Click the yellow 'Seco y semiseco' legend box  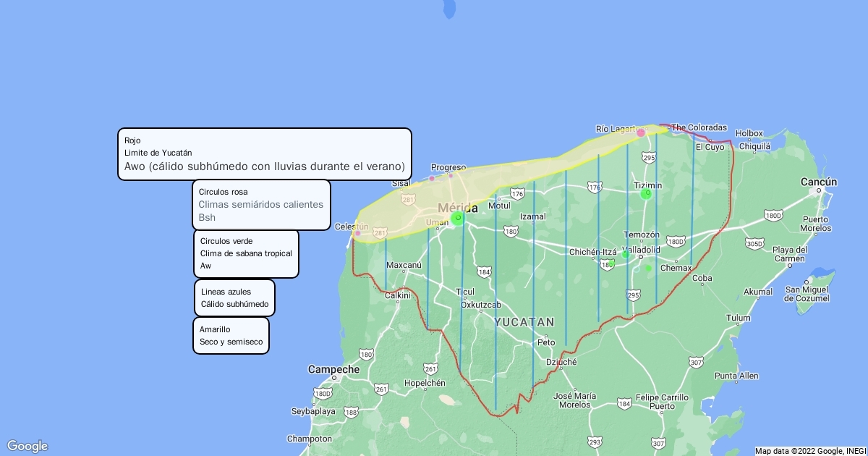[x=231, y=335]
